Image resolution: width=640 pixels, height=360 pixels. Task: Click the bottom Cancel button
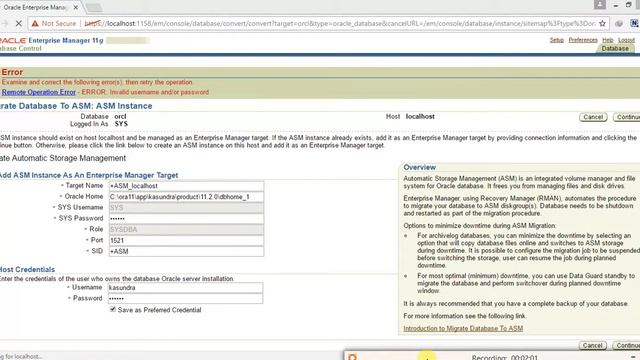(593, 345)
